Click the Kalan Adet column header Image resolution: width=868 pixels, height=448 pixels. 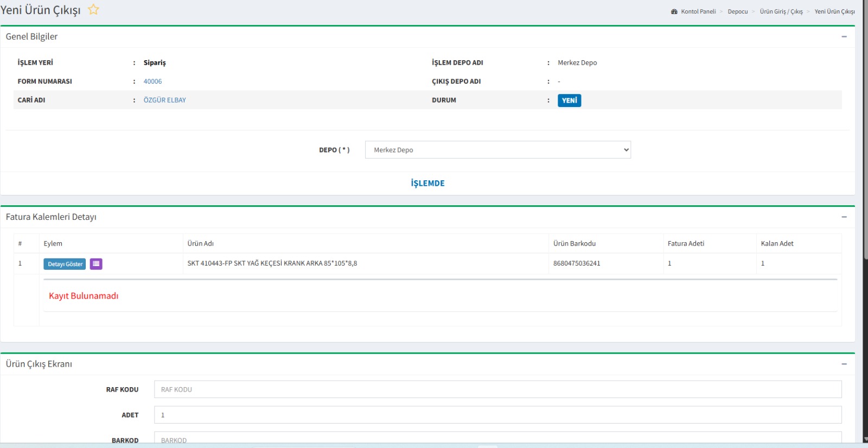point(777,244)
